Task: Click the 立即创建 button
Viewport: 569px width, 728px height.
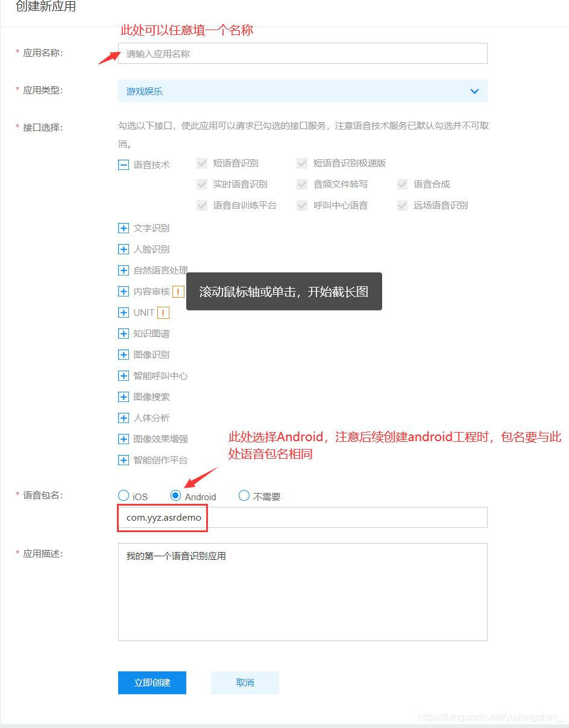Action: tap(152, 683)
